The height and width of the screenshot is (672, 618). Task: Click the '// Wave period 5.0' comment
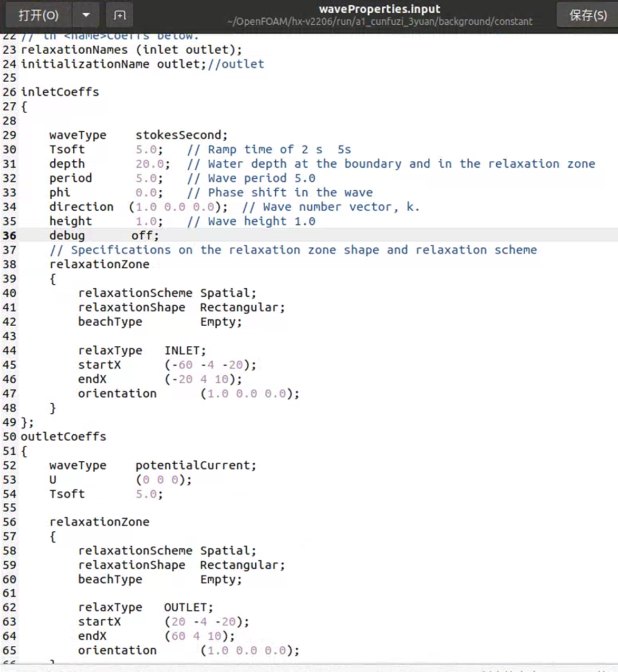(251, 178)
